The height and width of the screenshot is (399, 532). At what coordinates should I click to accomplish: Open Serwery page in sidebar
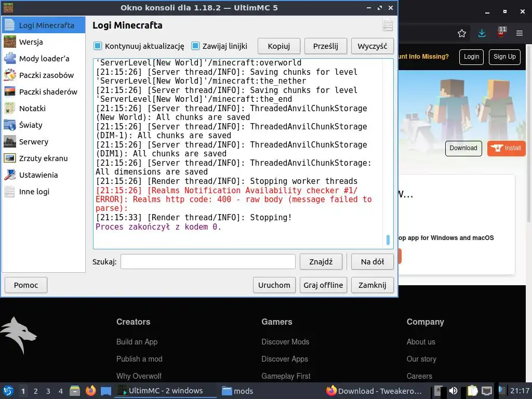(44, 141)
